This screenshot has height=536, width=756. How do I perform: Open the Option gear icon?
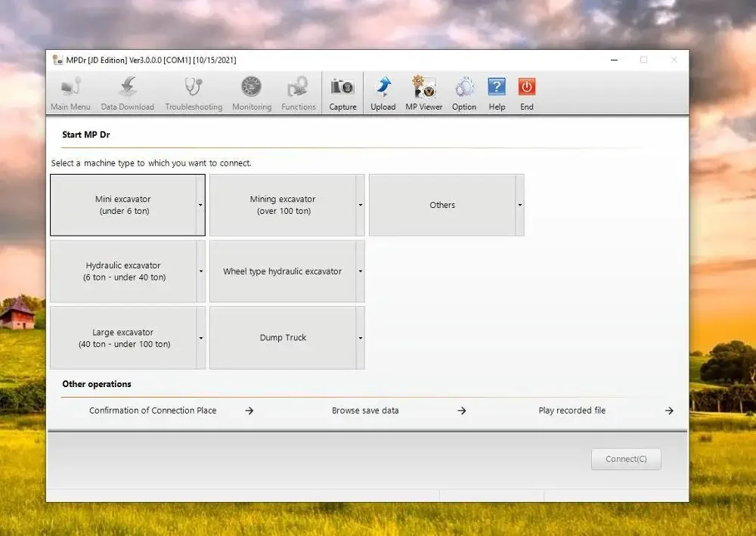464,88
